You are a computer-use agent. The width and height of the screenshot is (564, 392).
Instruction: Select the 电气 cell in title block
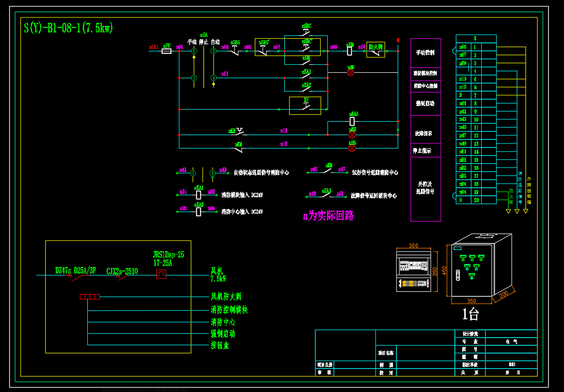tap(511, 342)
